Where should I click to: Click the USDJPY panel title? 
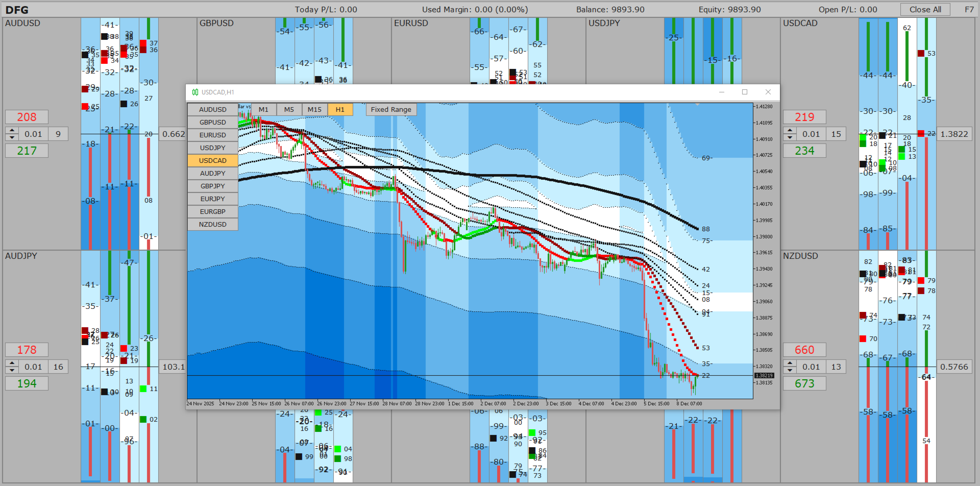pyautogui.click(x=604, y=23)
